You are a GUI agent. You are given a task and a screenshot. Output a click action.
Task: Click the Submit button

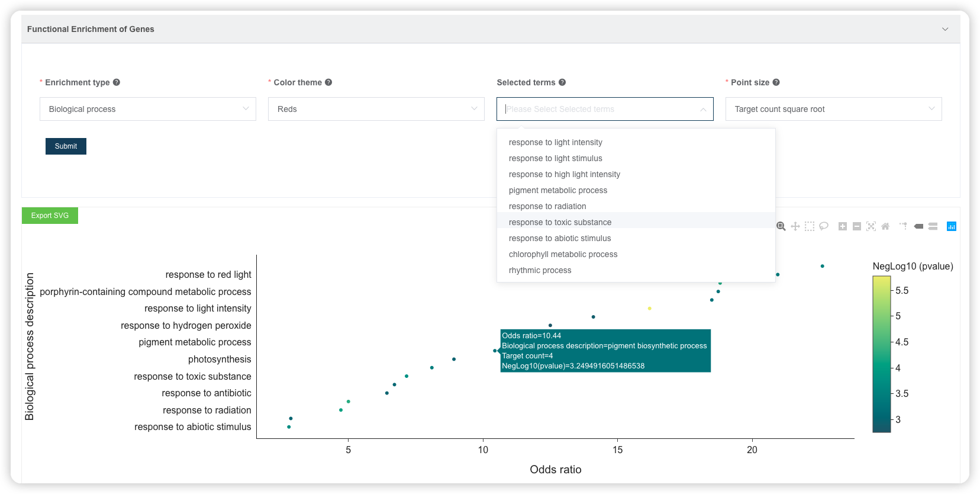[x=66, y=146]
